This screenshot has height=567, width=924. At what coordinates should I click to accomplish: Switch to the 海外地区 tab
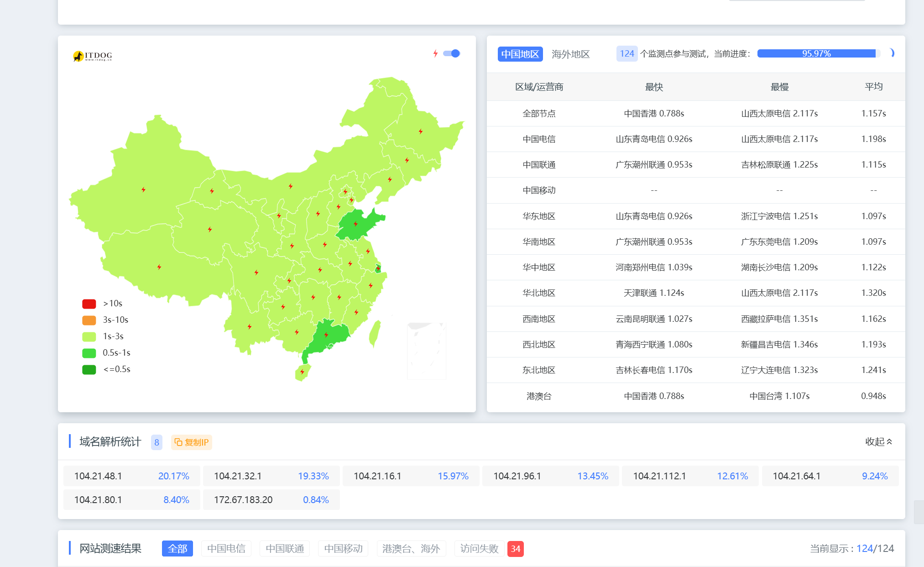[570, 54]
